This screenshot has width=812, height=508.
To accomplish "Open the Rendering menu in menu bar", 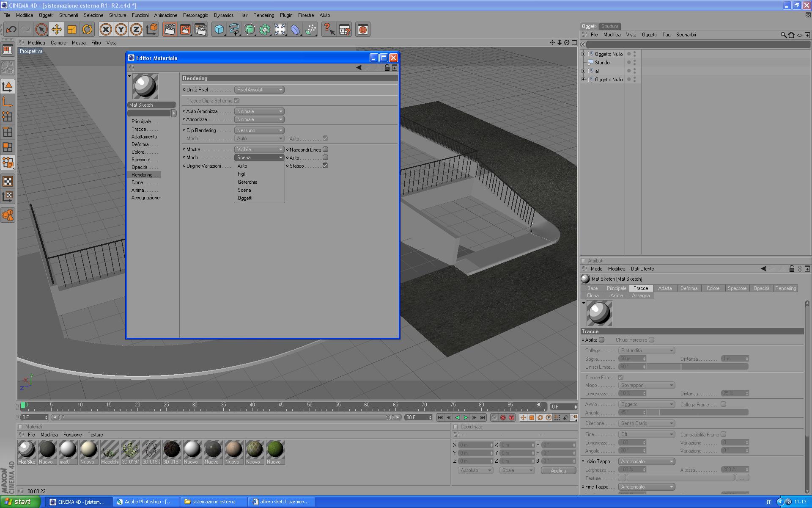I will (263, 15).
